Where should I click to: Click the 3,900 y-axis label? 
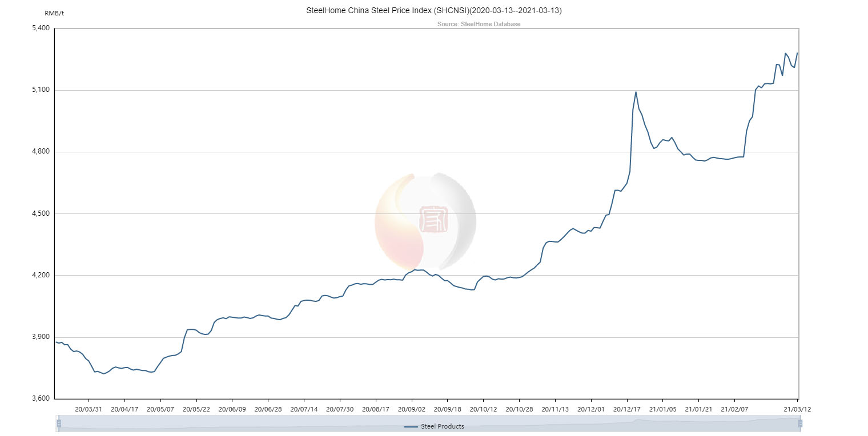pos(42,337)
